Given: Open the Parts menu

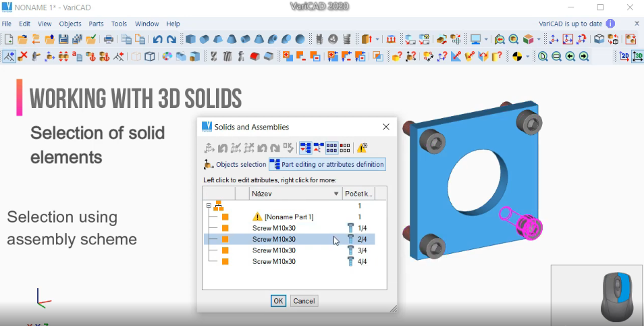Looking at the screenshot, I should pyautogui.click(x=97, y=24).
